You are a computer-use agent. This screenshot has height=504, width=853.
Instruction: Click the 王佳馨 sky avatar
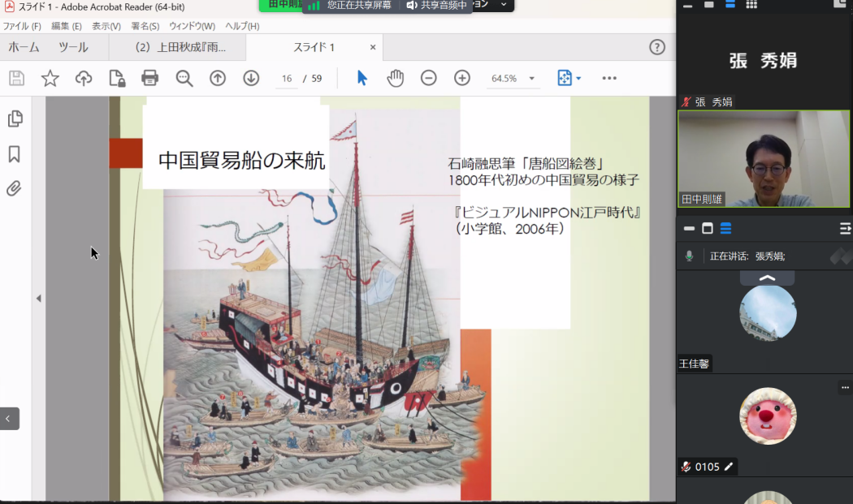tap(768, 314)
